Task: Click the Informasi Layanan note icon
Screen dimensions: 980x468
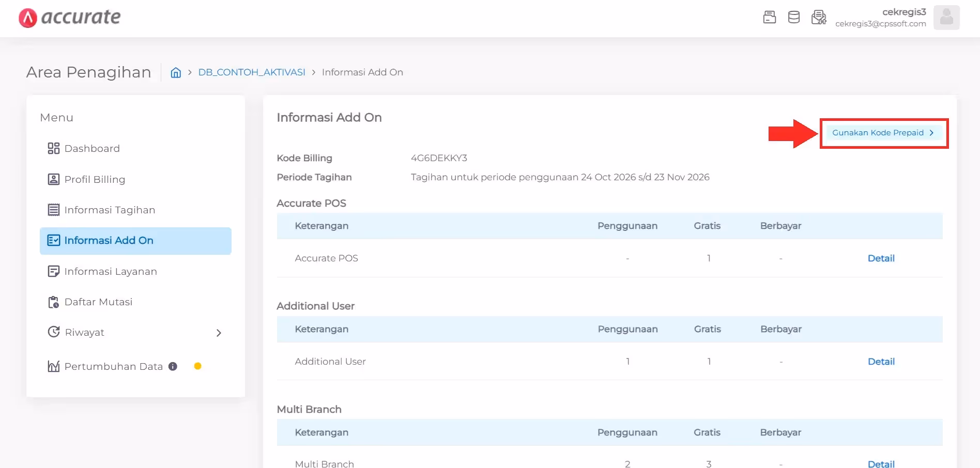Action: 54,271
